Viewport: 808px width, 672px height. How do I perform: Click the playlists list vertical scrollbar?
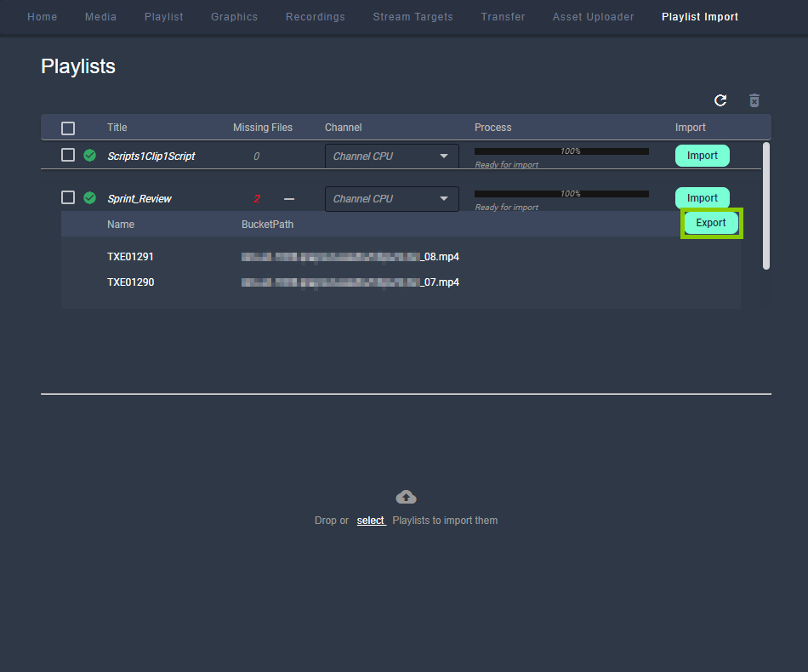(766, 206)
